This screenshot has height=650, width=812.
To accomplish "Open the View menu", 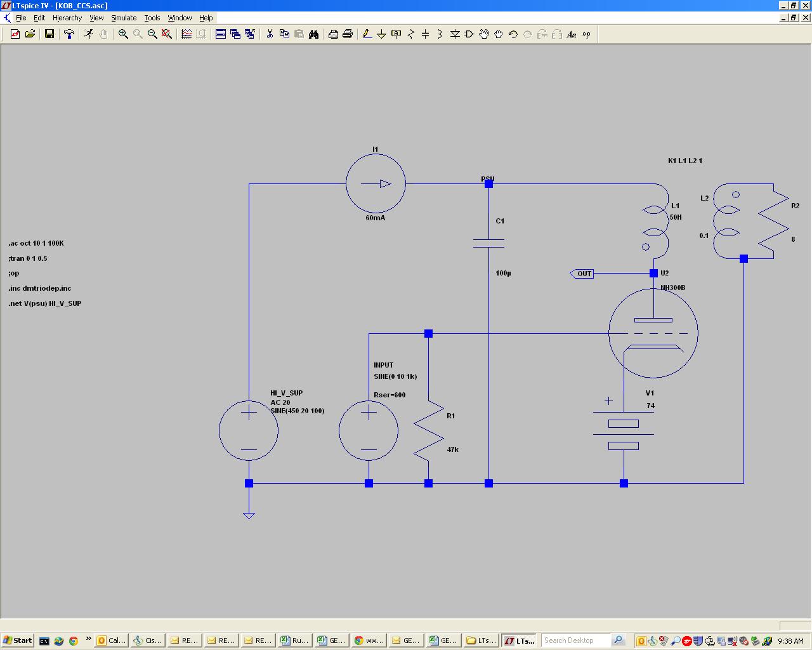I will [96, 18].
